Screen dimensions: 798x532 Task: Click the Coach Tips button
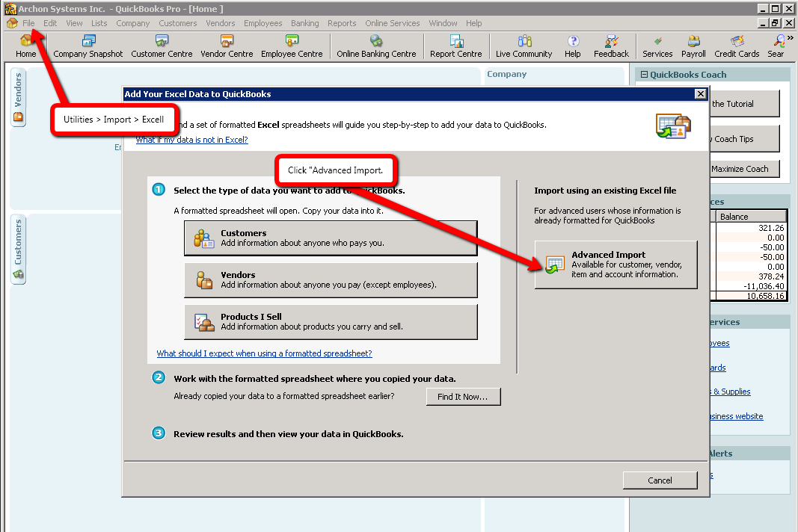745,139
